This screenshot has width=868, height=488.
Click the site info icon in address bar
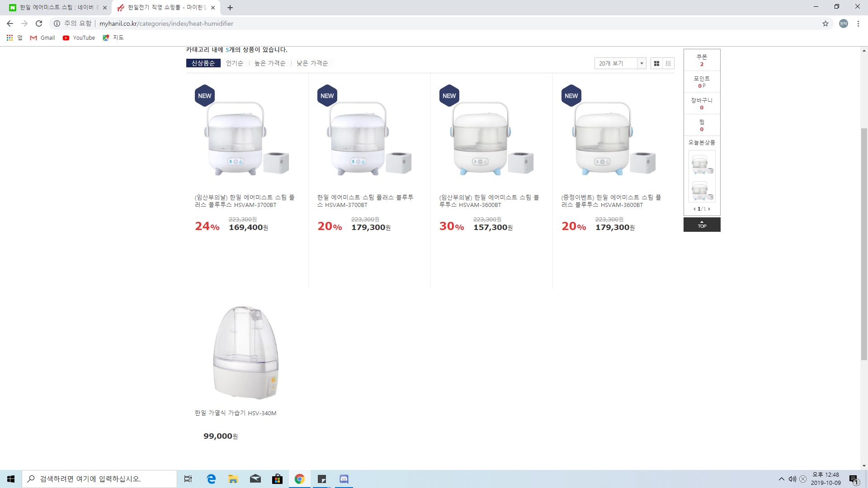[57, 23]
